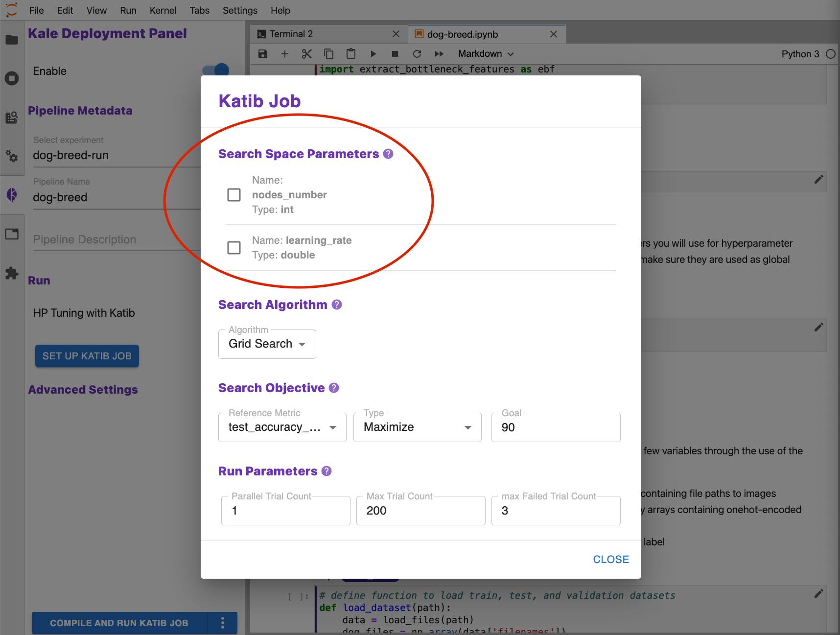Close the Katib Job dialog
Image resolution: width=840 pixels, height=635 pixels.
611,559
